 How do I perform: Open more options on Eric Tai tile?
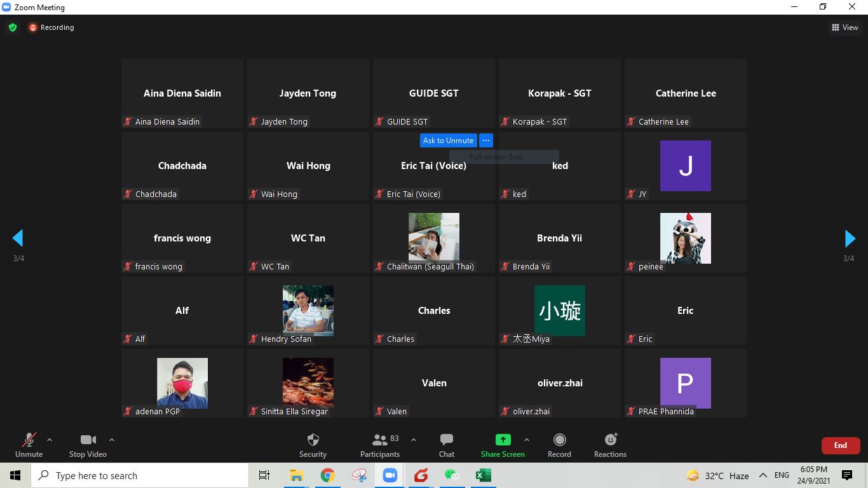(485, 140)
